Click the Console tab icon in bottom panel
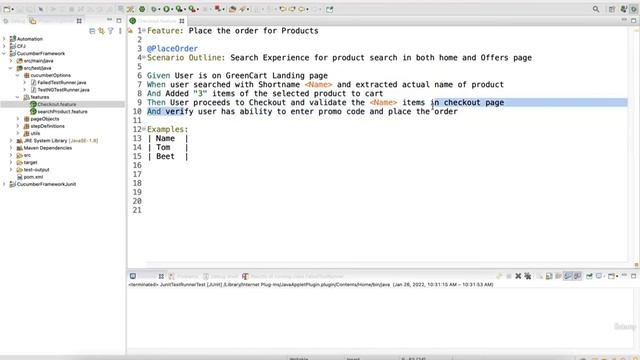This screenshot has width=640, height=360. [x=133, y=276]
